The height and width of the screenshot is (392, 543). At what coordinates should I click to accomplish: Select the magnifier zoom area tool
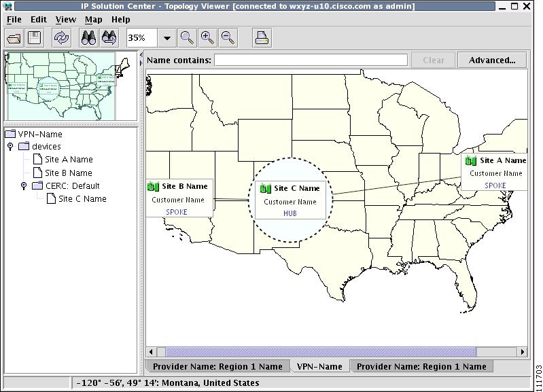point(187,38)
